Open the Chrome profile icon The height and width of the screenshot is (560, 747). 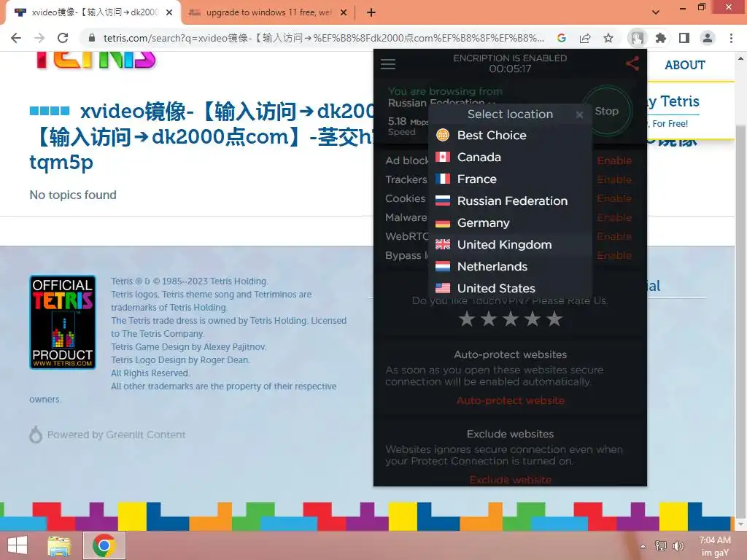coord(708,38)
